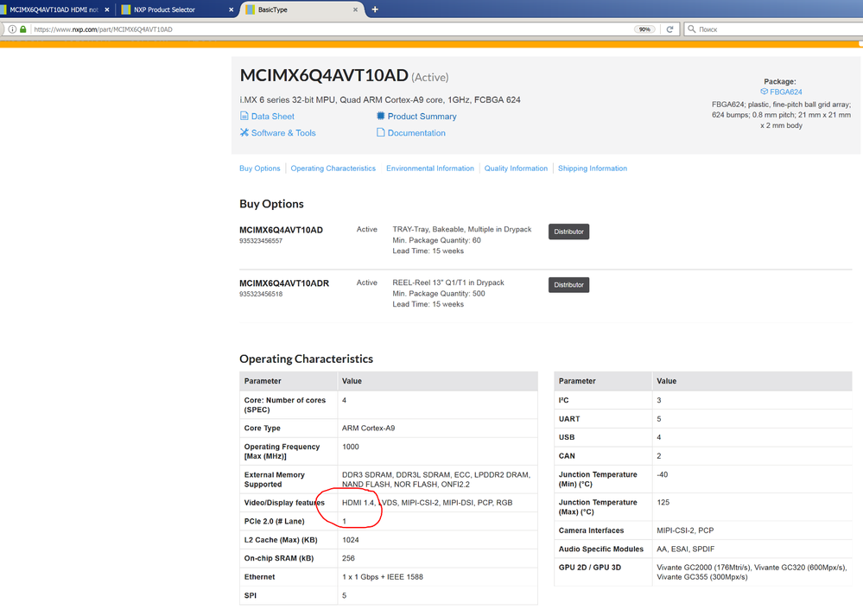The width and height of the screenshot is (863, 616).
Task: Click the green secure padlock icon
Action: [x=23, y=29]
